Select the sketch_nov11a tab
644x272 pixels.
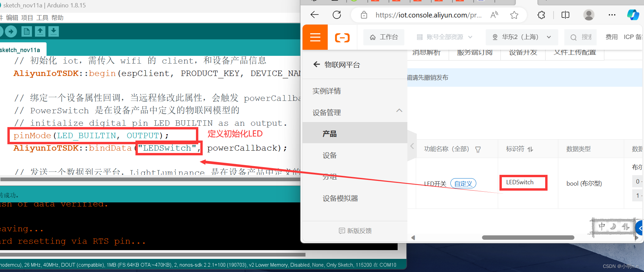(22, 50)
